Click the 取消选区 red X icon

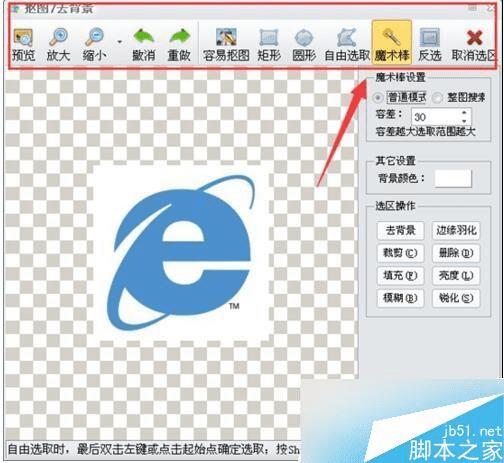click(x=475, y=37)
